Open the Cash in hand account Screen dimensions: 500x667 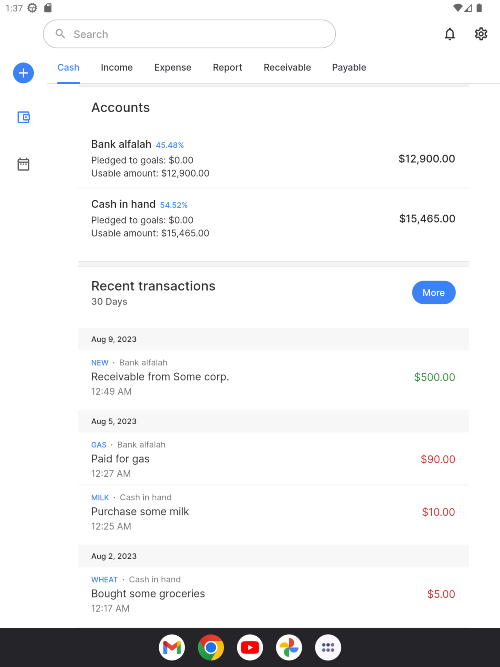273,218
